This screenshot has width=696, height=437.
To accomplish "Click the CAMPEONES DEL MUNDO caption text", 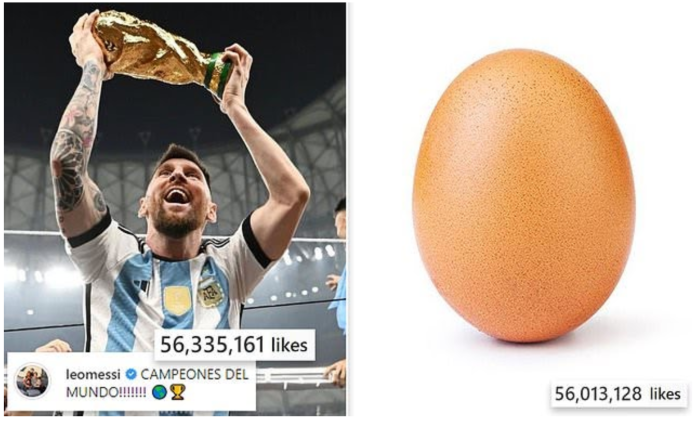I will (157, 383).
